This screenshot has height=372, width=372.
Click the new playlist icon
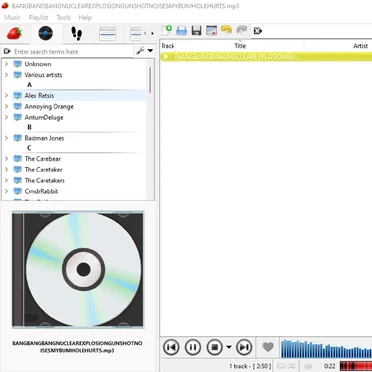tap(167, 31)
